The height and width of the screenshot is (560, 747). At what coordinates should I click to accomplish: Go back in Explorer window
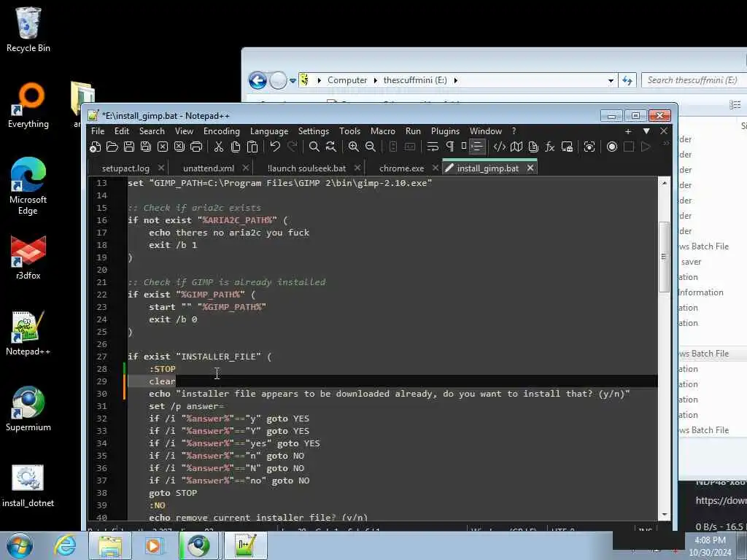pos(258,80)
